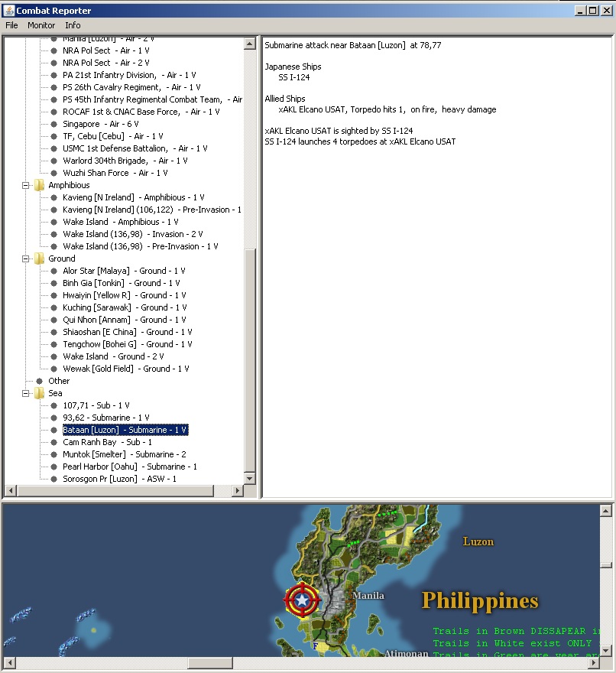Viewport: 616px width, 673px height.
Task: Select ROCAF 1st & CNAC Base Force
Action: 141,112
